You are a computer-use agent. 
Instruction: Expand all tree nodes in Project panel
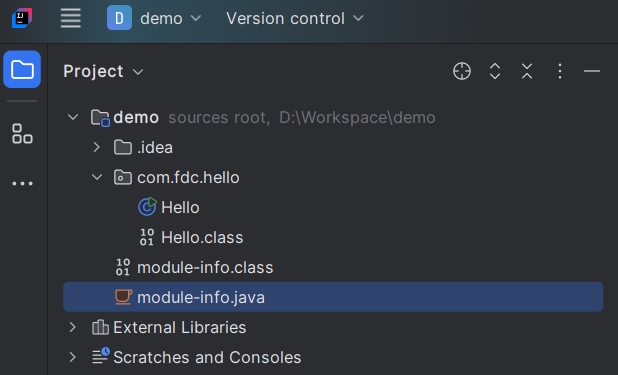point(495,71)
